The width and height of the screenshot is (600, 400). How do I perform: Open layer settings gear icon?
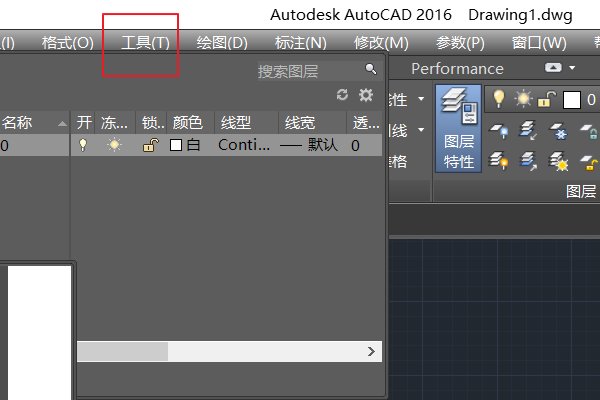click(366, 94)
